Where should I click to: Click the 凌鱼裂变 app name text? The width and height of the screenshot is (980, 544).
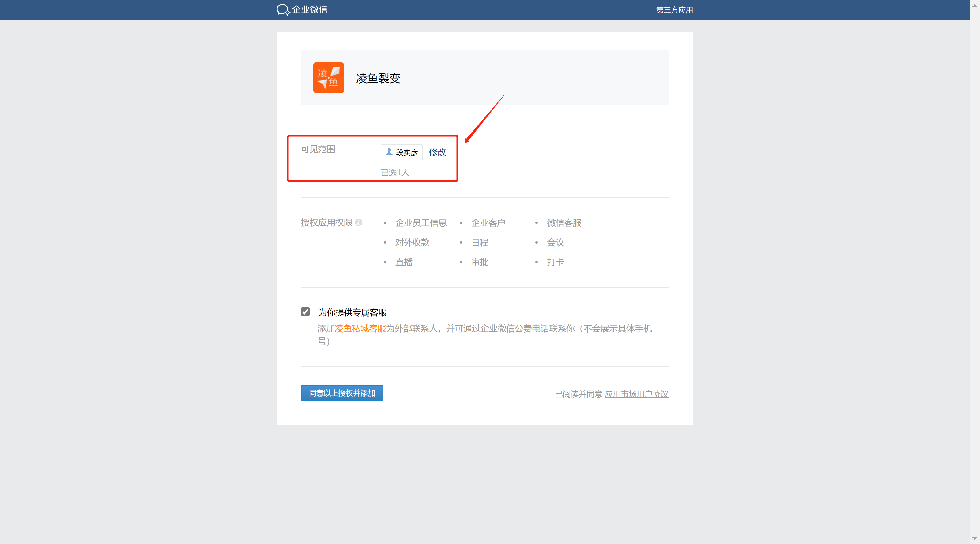click(x=378, y=78)
